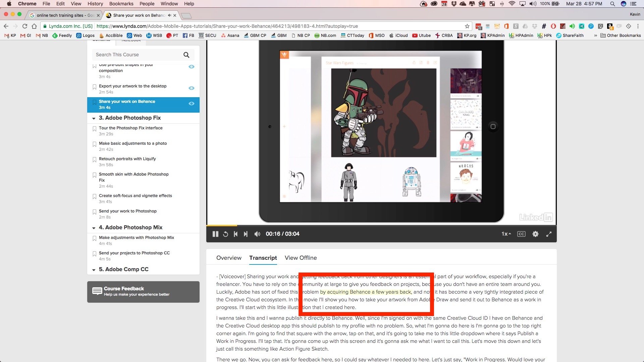Click the tab audio speaker icon
644x362 pixels.
[x=169, y=15]
